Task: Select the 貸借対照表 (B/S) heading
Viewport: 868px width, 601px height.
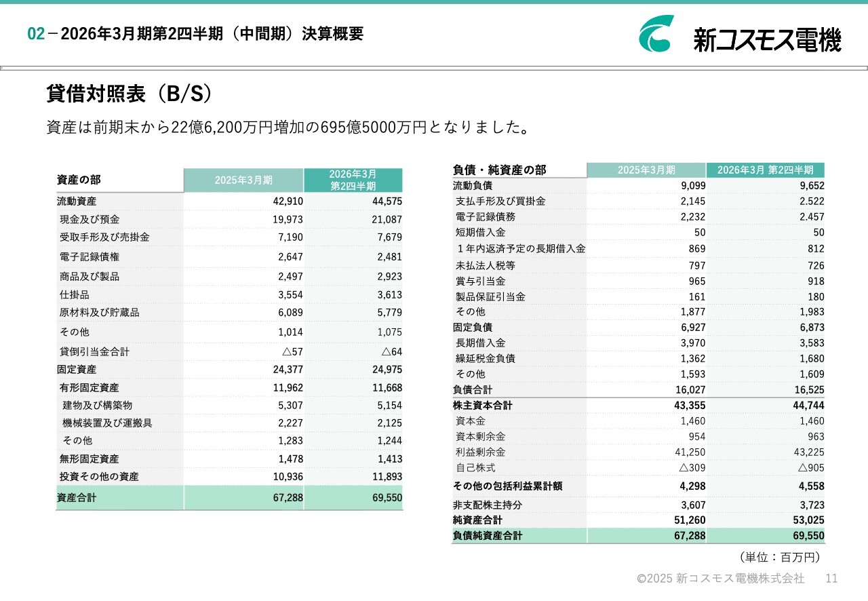Action: click(x=129, y=94)
